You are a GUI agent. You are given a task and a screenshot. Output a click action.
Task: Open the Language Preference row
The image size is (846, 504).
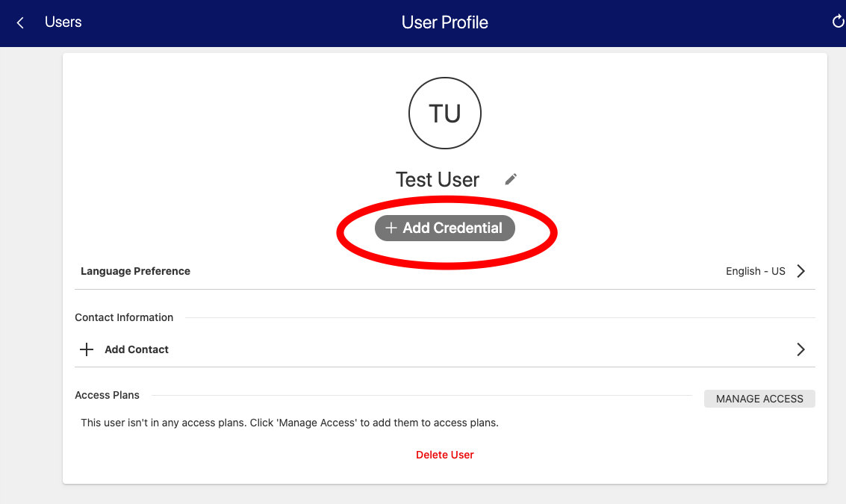tap(444, 271)
